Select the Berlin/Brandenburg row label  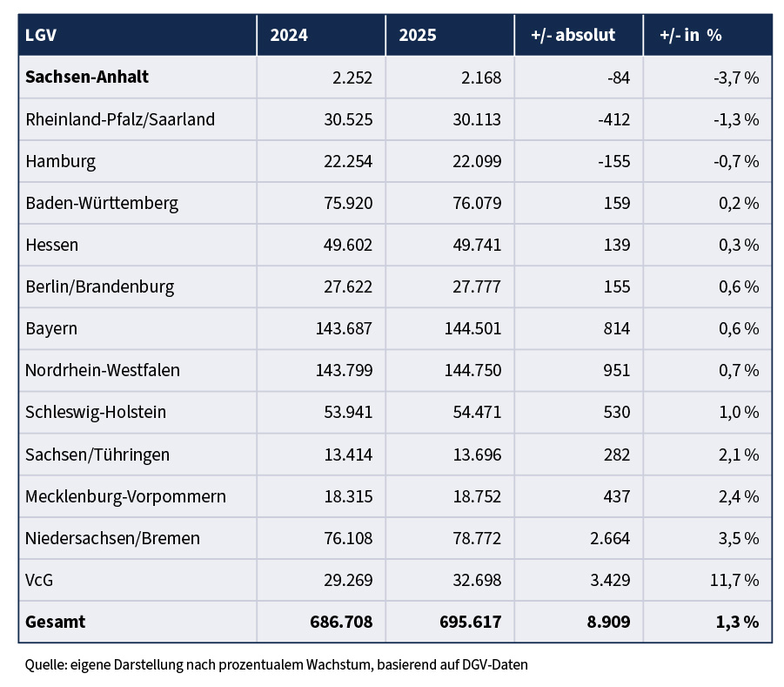click(x=100, y=286)
